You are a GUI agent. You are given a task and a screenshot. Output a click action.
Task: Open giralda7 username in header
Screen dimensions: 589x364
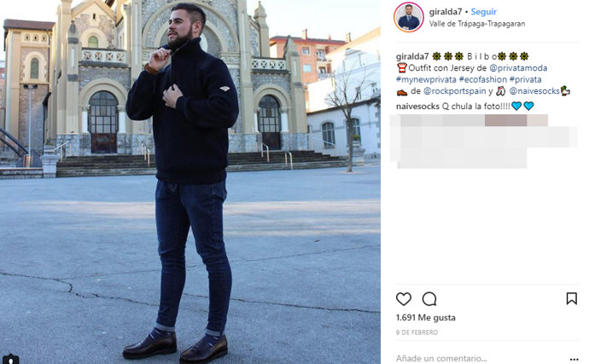(446, 12)
